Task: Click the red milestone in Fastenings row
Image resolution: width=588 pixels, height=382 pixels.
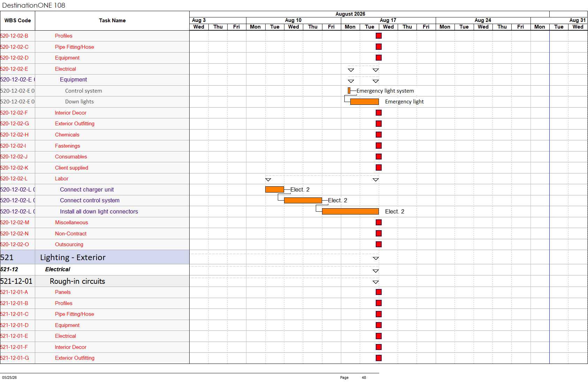Action: click(379, 146)
